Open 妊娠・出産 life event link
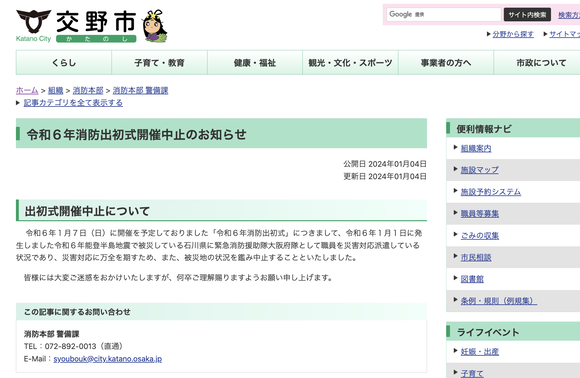The height and width of the screenshot is (378, 580). (x=479, y=352)
